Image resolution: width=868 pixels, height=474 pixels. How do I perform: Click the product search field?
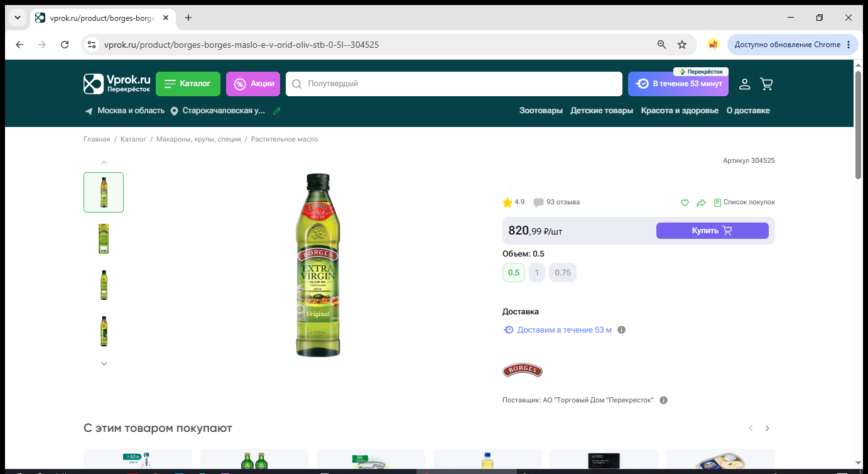453,84
